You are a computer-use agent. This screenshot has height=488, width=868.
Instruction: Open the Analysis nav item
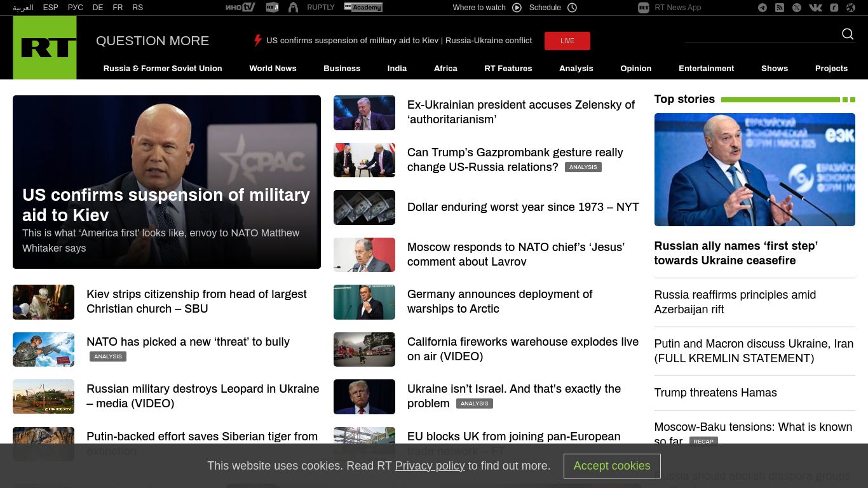pos(576,68)
